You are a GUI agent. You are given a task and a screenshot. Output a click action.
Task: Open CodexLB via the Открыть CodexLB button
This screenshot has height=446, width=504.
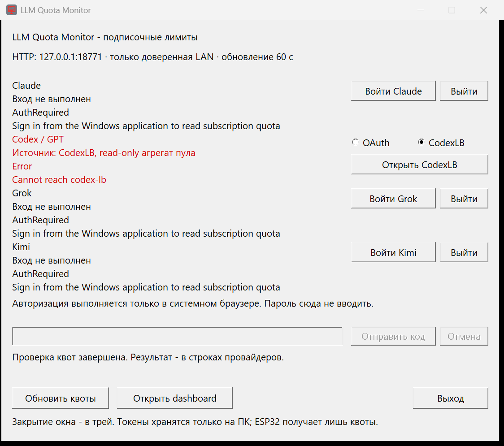point(419,165)
